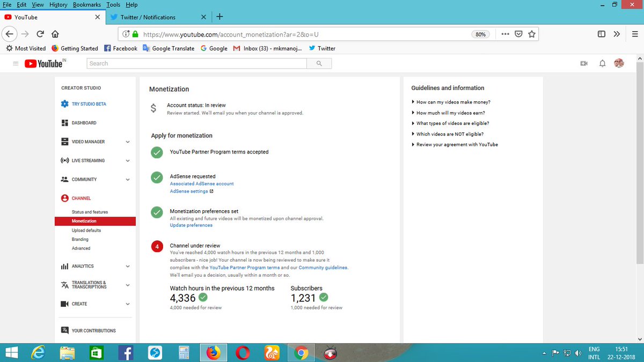Click the Community sidebar icon

[64, 179]
